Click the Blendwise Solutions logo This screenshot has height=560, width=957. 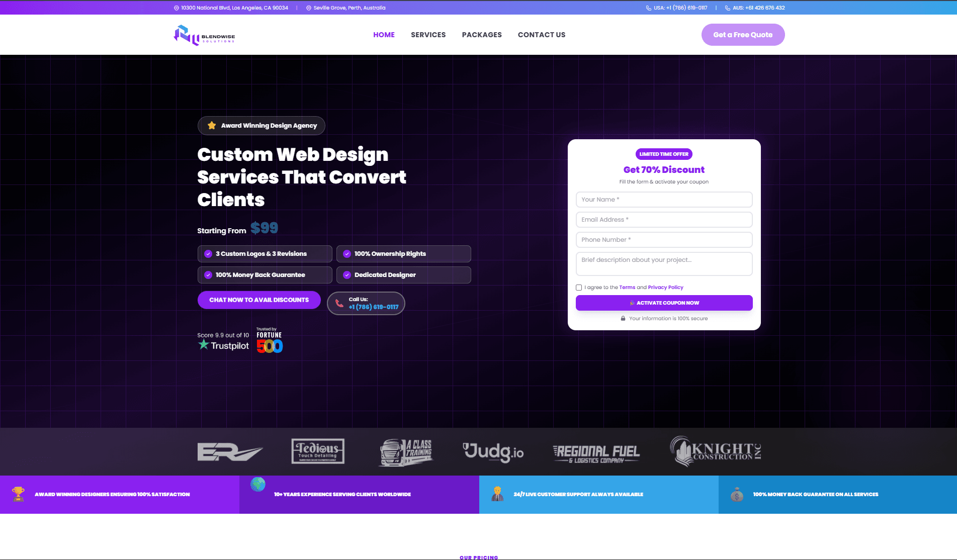click(203, 35)
